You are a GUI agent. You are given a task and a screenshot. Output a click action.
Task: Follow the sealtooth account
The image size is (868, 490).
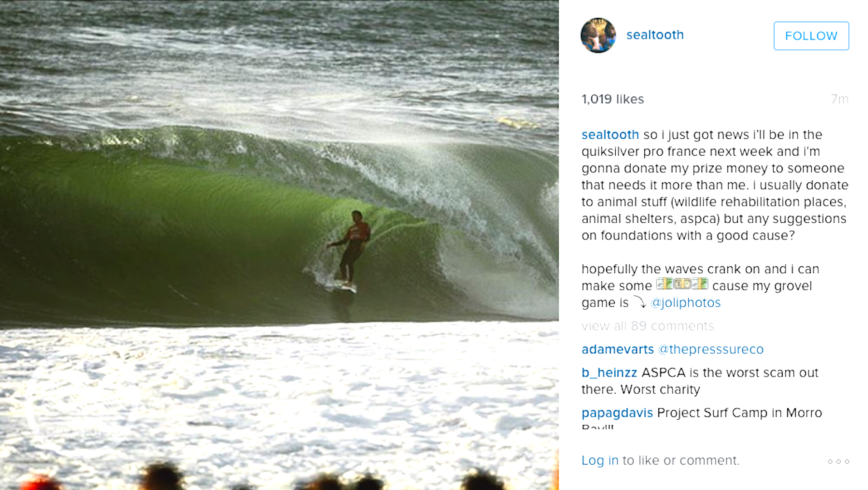pos(811,36)
